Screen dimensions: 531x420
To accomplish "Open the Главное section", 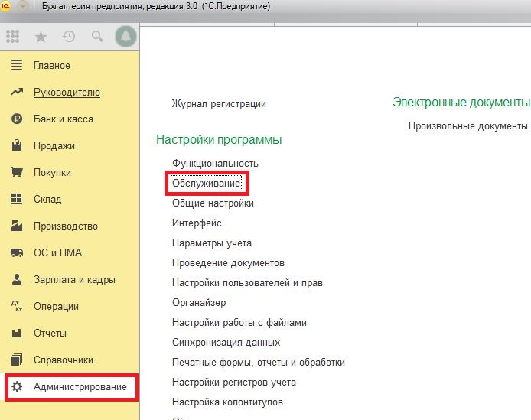I will tap(52, 65).
